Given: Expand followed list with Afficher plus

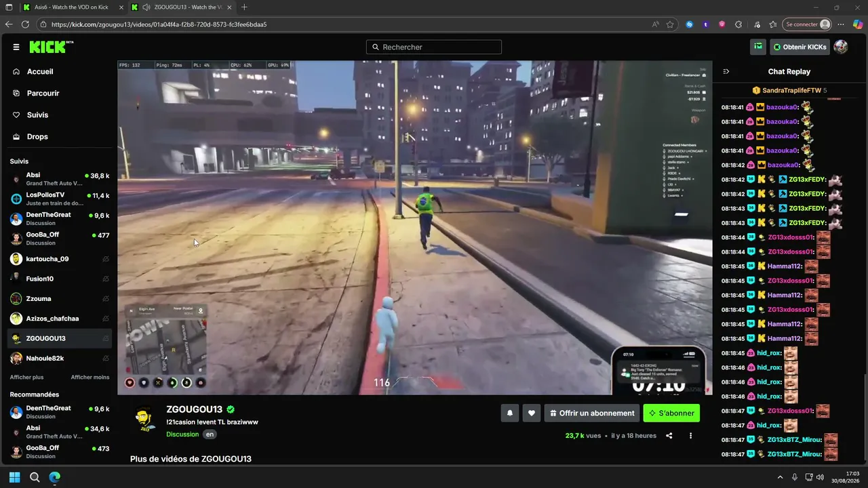Looking at the screenshot, I should tap(26, 377).
